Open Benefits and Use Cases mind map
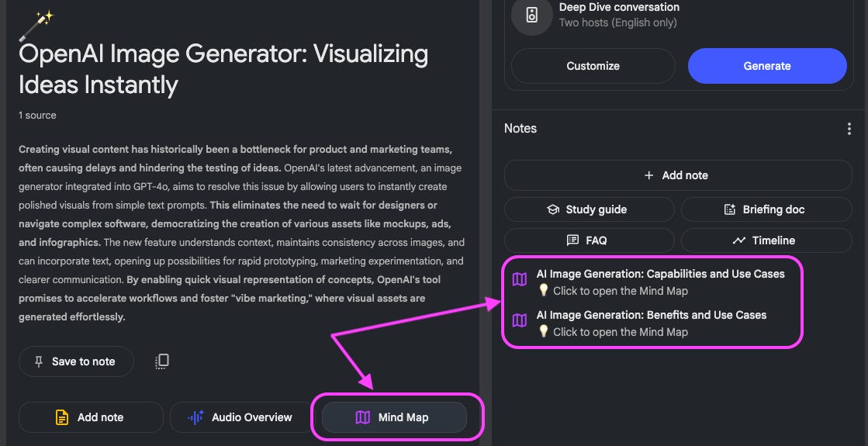 (651, 315)
